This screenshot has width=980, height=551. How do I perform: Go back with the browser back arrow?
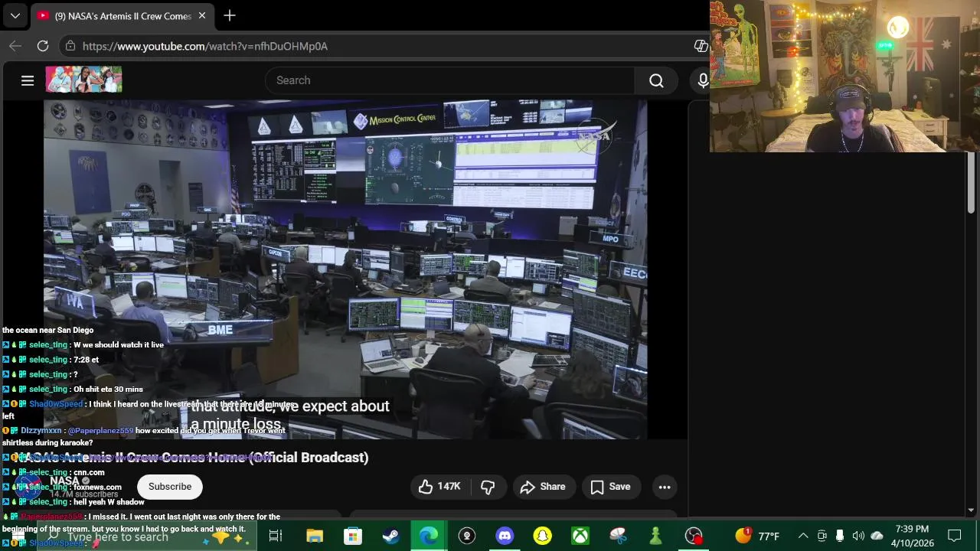click(15, 46)
